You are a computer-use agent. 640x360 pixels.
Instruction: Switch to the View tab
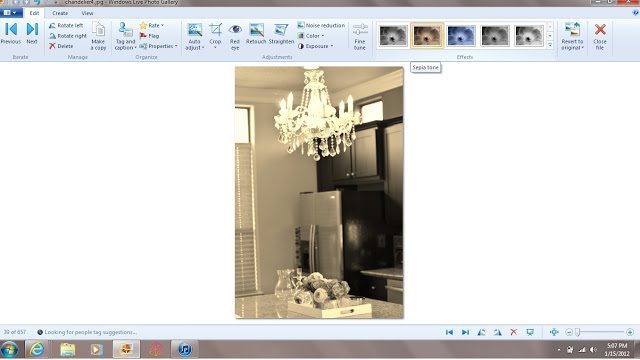click(x=87, y=13)
